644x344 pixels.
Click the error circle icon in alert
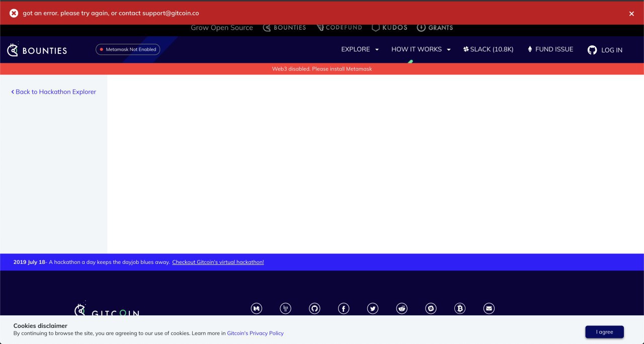point(14,13)
